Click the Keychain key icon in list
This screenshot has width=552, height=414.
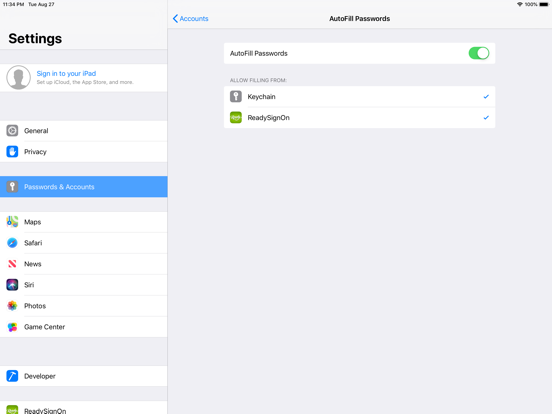(236, 96)
